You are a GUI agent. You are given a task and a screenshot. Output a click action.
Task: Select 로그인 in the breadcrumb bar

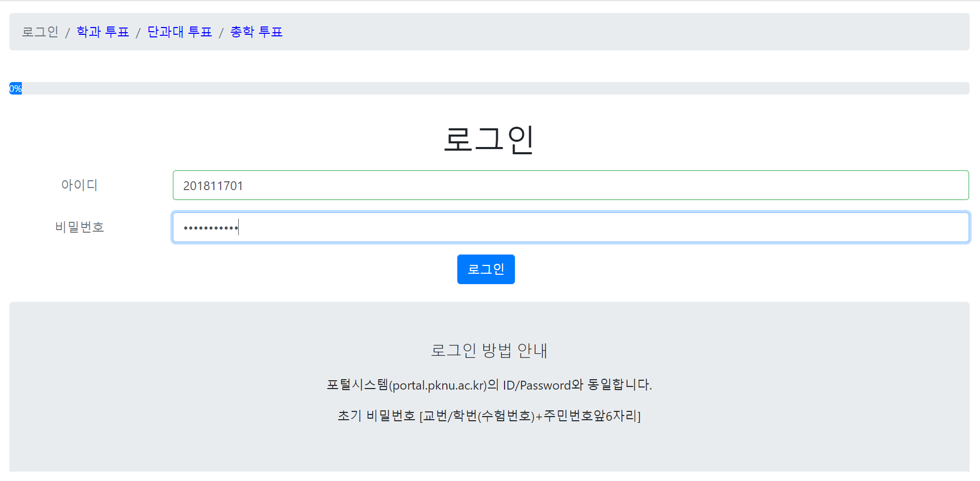point(40,32)
